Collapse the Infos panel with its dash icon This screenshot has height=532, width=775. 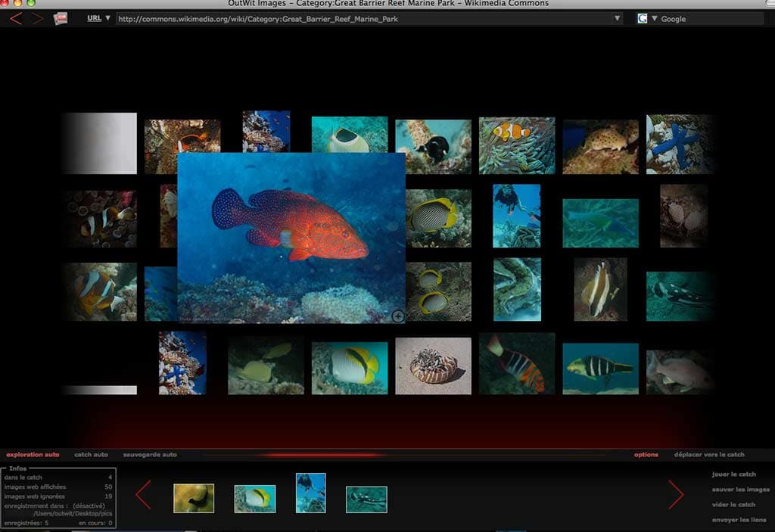click(5, 468)
